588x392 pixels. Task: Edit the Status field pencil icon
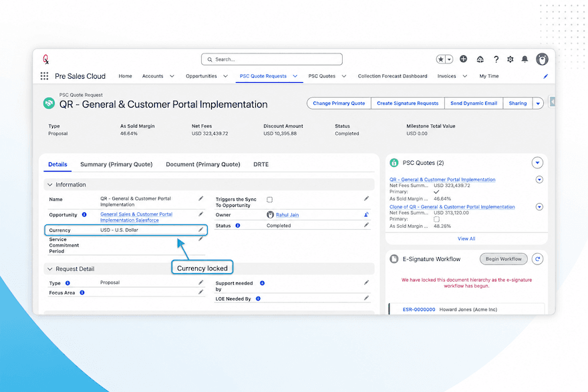tap(366, 225)
